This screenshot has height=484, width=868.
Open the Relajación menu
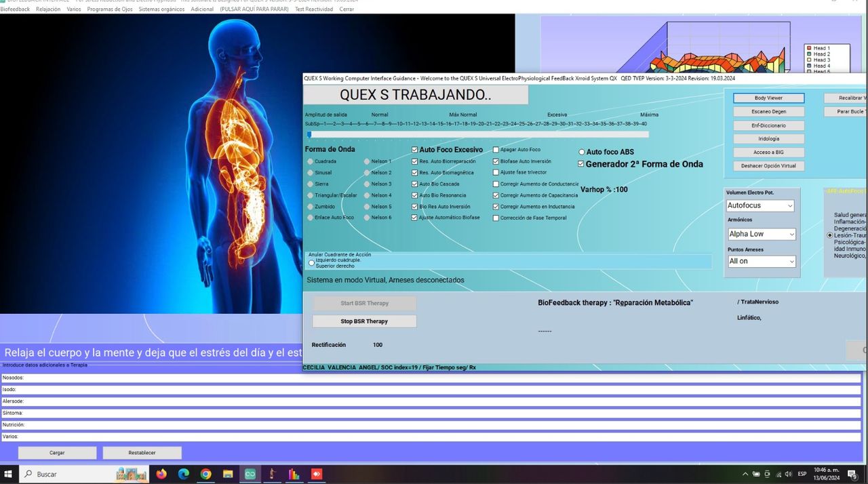(48, 9)
